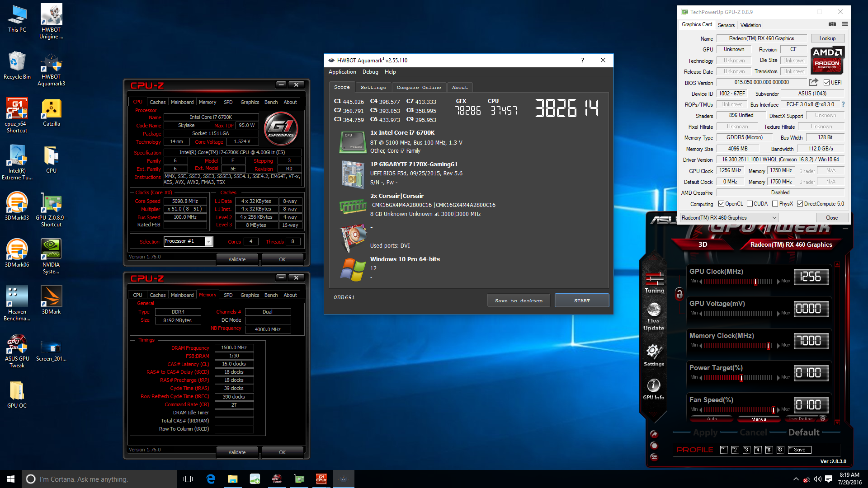This screenshot has width=868, height=488.
Task: Switch to Compare Online tab in Aquamark
Action: point(419,87)
